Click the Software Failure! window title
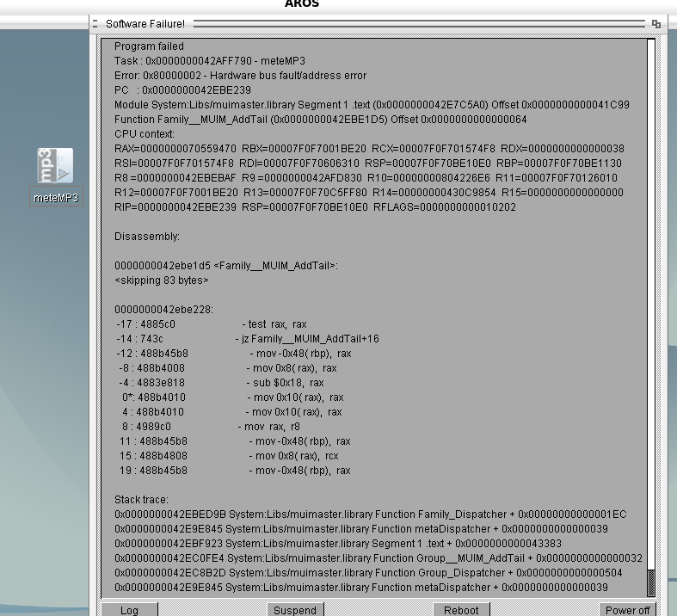 [145, 24]
